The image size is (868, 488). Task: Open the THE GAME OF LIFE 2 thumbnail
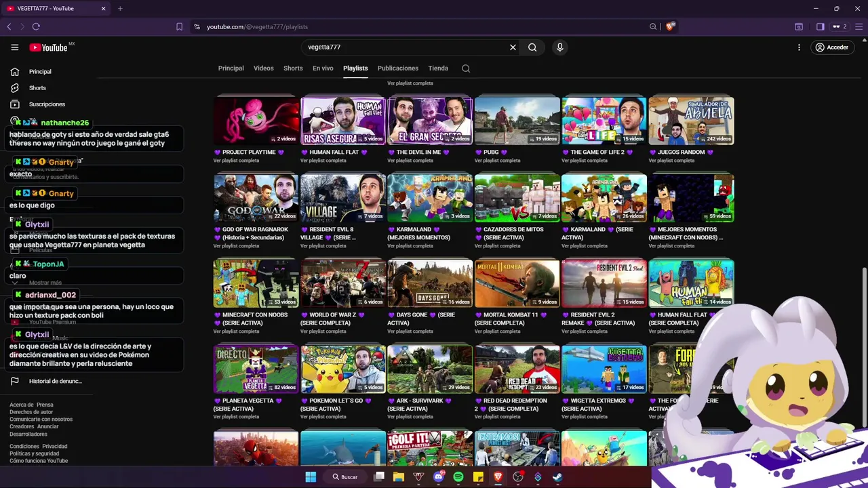[x=604, y=121]
